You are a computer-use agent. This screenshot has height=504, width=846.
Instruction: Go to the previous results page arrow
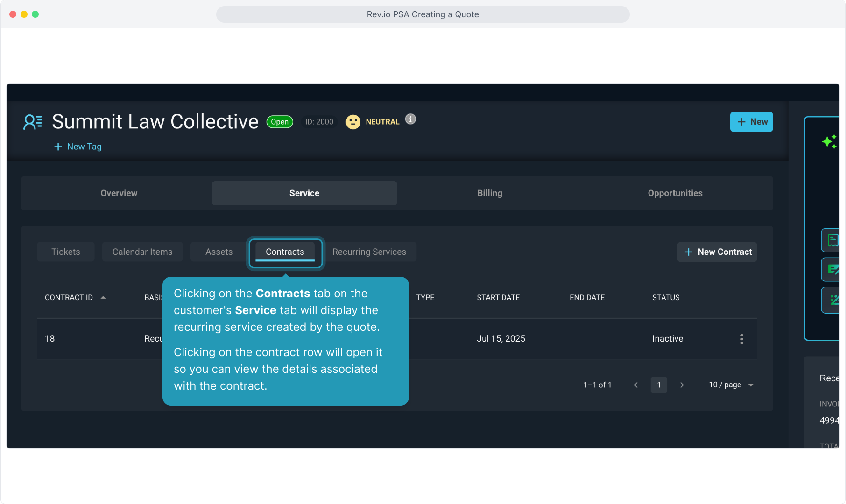click(636, 385)
